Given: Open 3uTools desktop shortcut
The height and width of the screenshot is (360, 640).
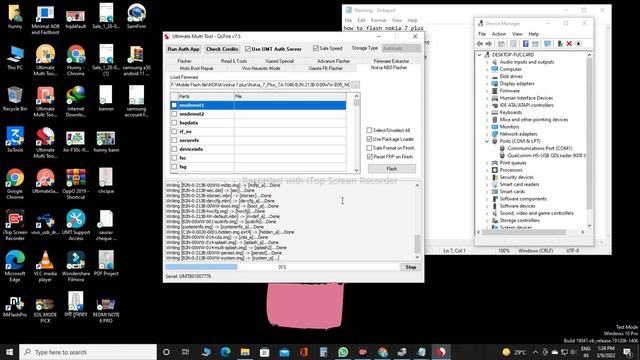Looking at the screenshot, I should (15, 140).
